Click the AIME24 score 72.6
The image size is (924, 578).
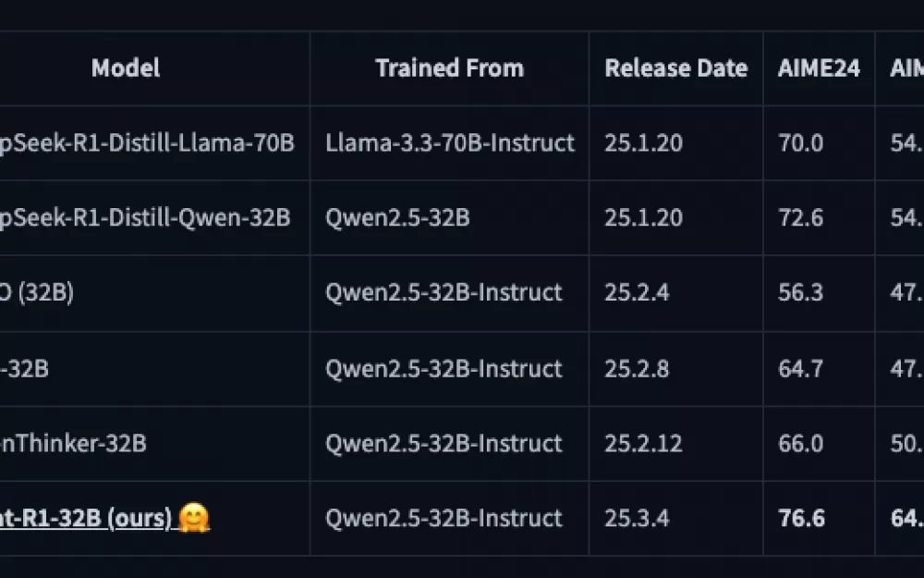[800, 217]
